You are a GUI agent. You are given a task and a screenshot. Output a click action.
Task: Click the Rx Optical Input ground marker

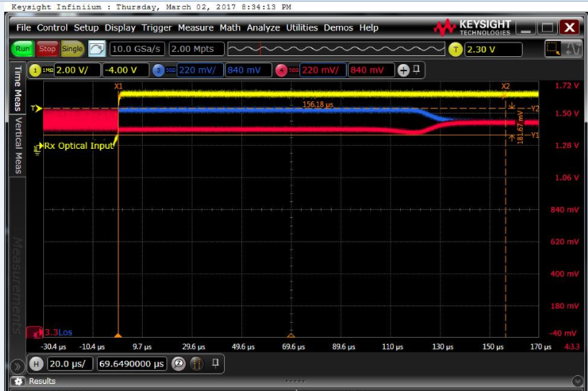(x=38, y=148)
